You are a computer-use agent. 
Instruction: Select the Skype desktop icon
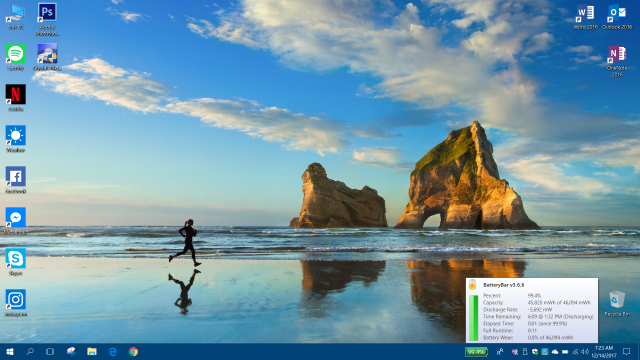click(16, 262)
